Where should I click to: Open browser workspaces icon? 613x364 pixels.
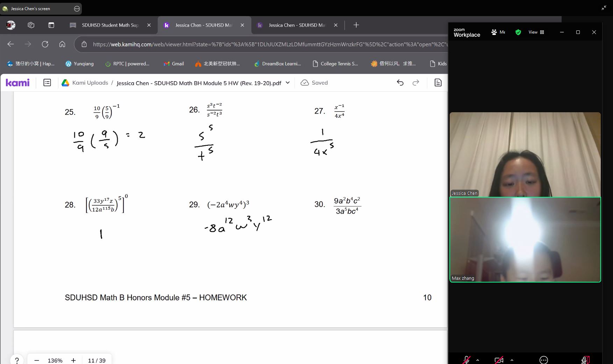pos(31,25)
